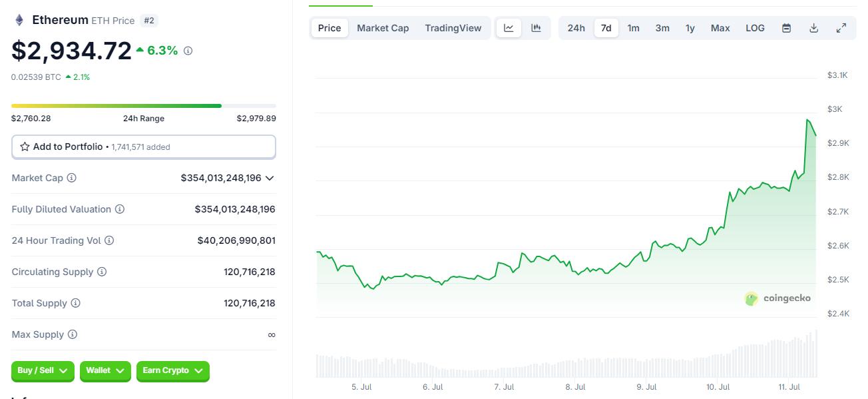Click the price peak on the chart
Image resolution: width=868 pixels, height=399 pixels.
(x=807, y=120)
